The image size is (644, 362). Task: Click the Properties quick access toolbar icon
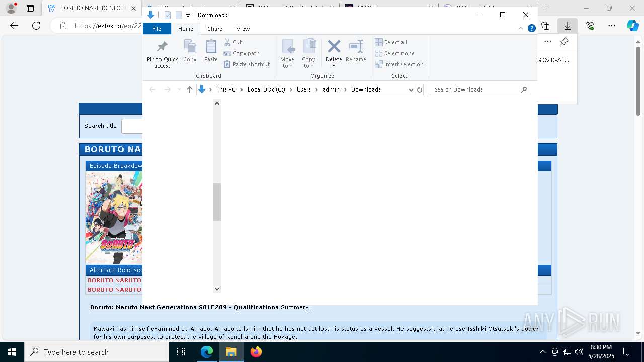(168, 15)
